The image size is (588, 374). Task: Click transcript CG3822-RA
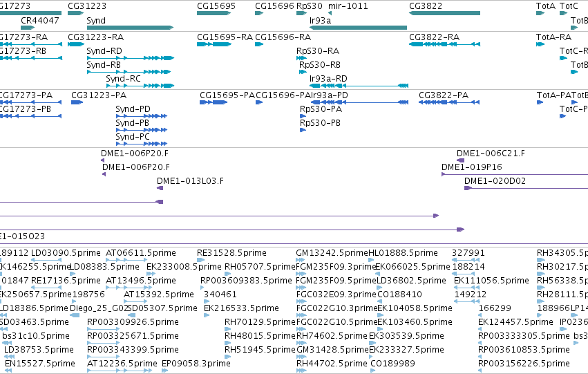[444, 44]
